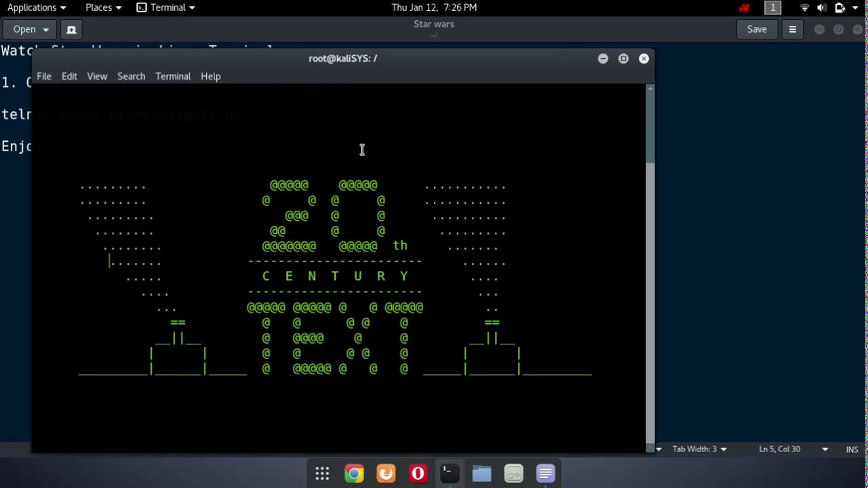The image size is (868, 488).
Task: Open the terminal Search menu
Action: [x=131, y=76]
